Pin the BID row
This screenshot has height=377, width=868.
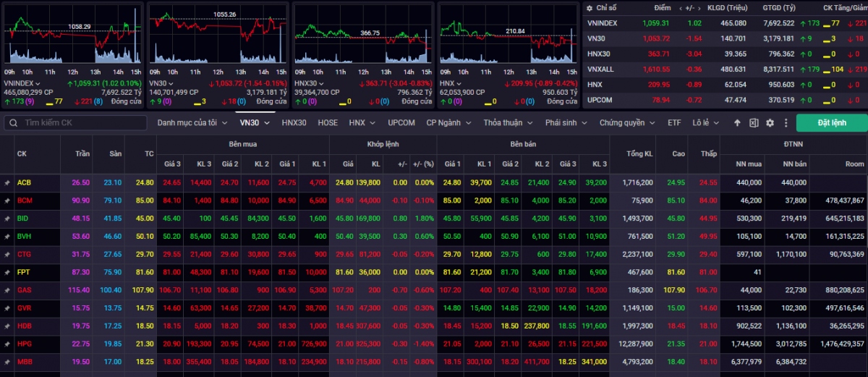tap(7, 218)
